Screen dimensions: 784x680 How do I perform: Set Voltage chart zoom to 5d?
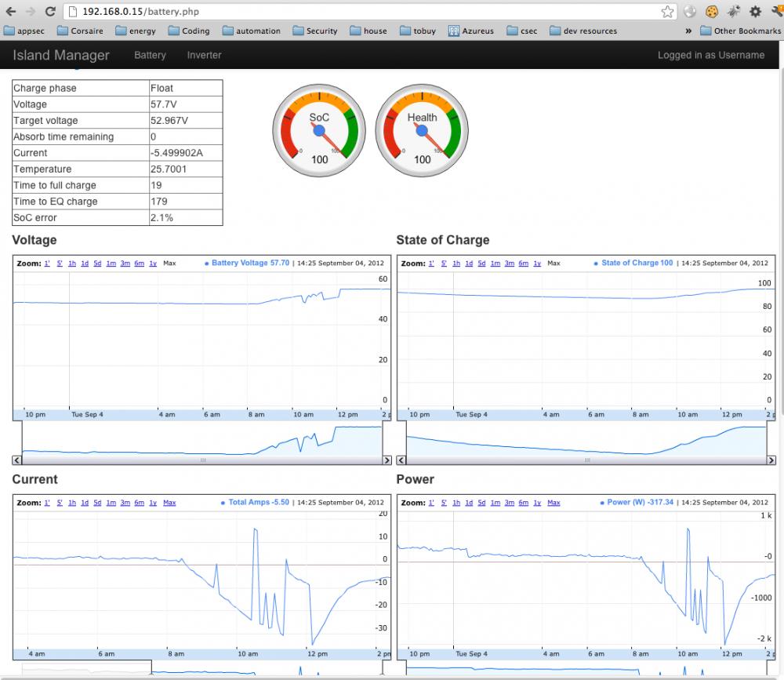pos(97,264)
